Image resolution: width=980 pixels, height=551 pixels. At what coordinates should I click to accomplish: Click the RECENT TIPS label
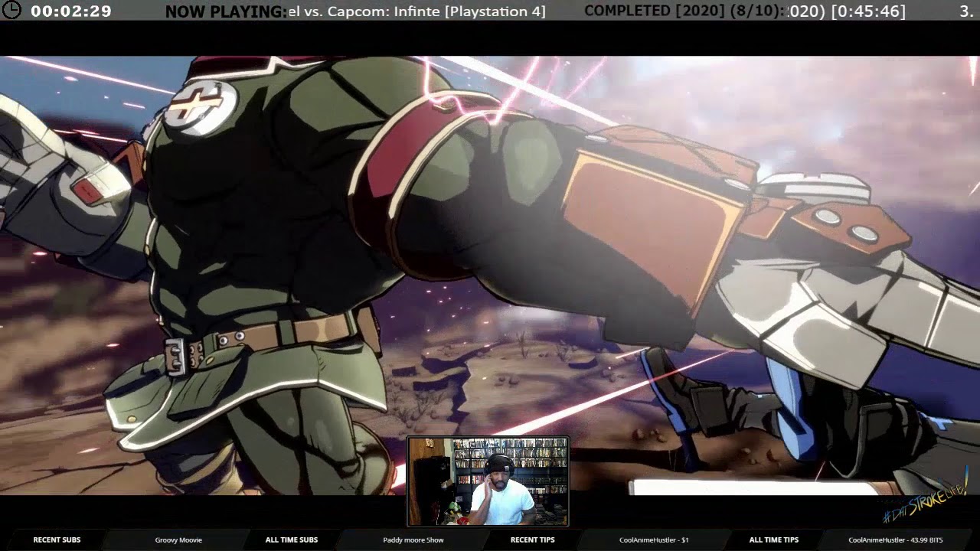[x=533, y=540]
